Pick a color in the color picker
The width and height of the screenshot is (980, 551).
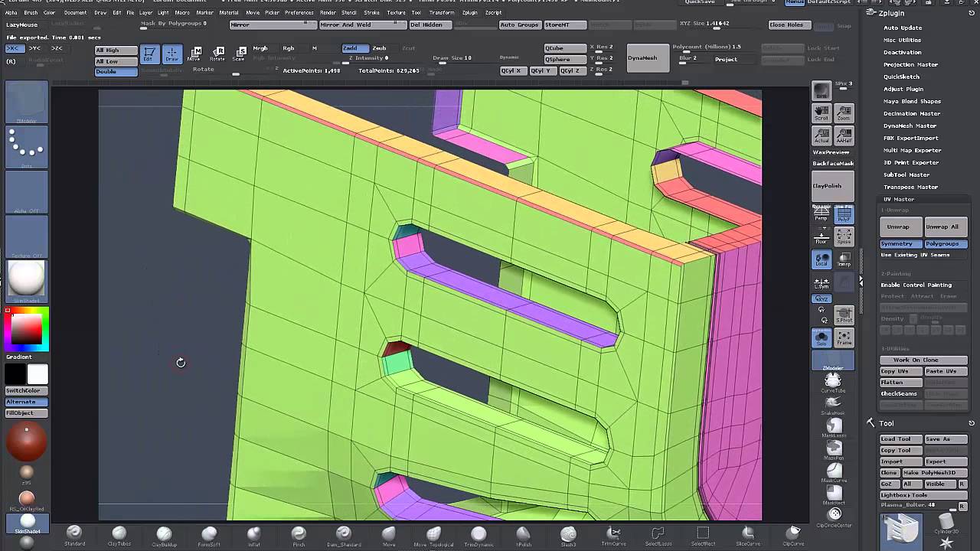pos(27,329)
